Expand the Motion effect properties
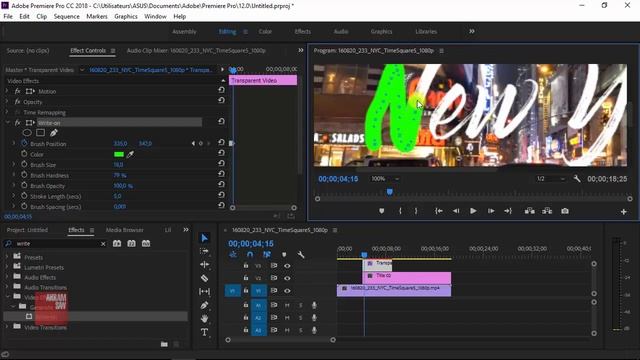Viewport: 640px width, 360px height. pyautogui.click(x=7, y=91)
